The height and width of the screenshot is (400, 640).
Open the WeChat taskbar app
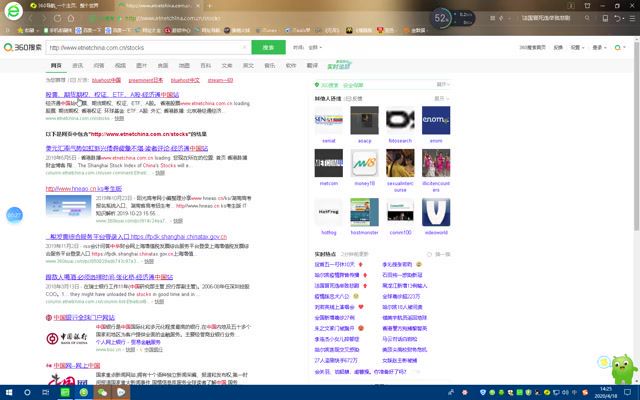pyautogui.click(x=102, y=393)
